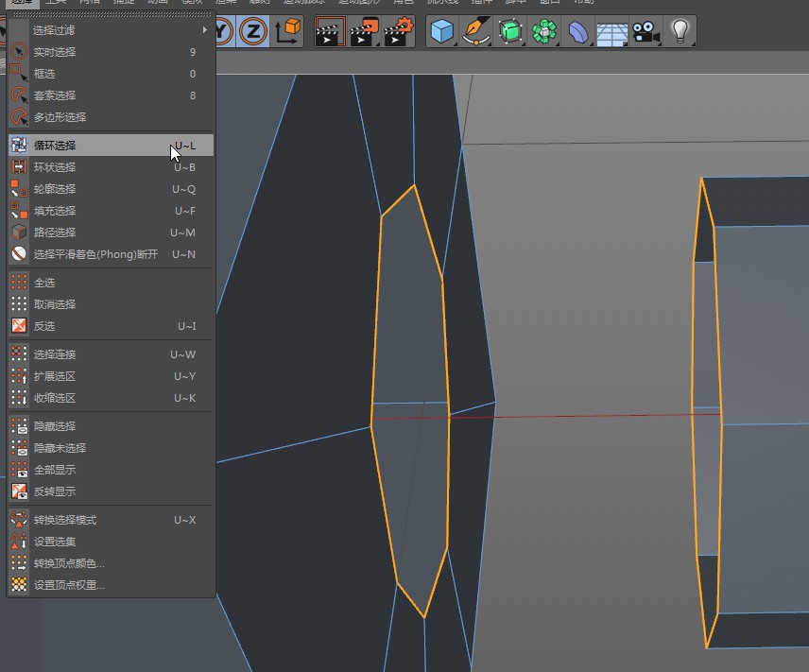Click the Floor environment grid icon
Screen dimensions: 809x672
(611, 32)
